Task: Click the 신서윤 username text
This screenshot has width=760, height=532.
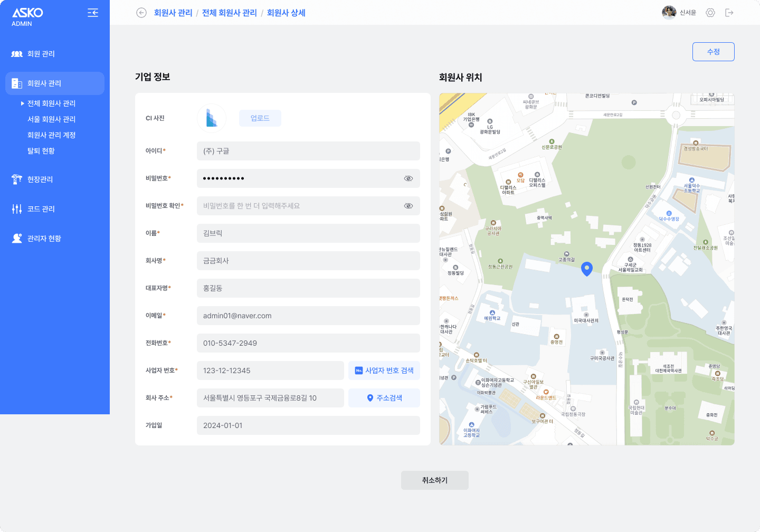Action: point(688,13)
